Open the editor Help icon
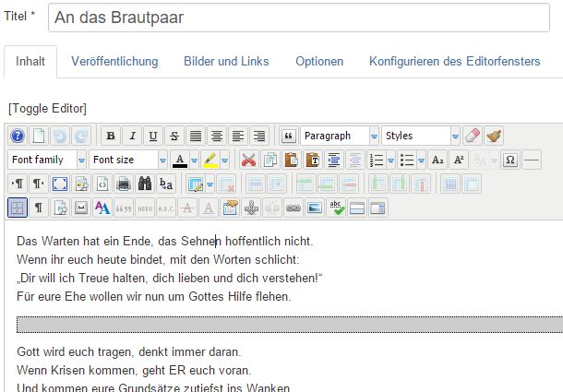 coord(18,137)
